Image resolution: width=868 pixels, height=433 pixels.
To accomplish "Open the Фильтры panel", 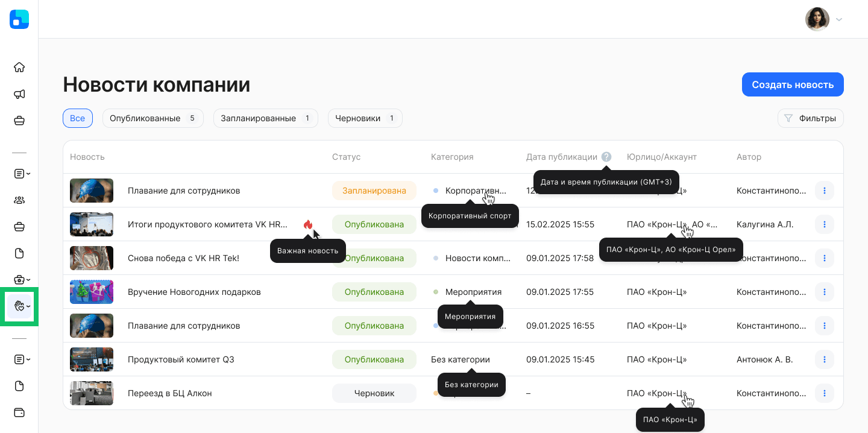I will click(810, 118).
